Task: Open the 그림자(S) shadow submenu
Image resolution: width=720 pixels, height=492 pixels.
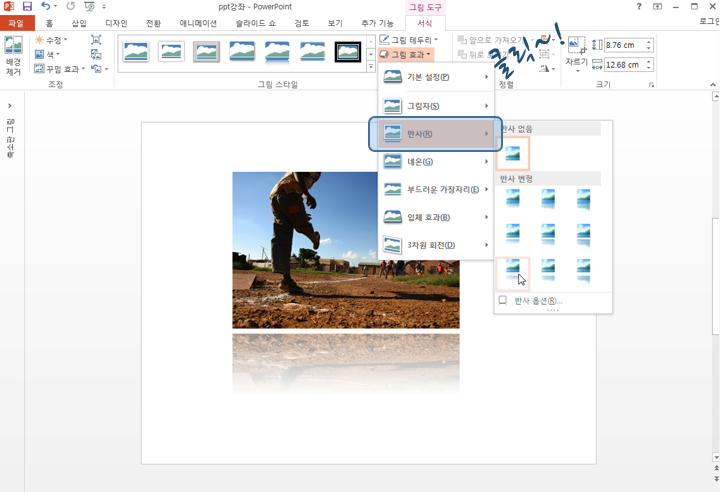Action: (x=436, y=106)
